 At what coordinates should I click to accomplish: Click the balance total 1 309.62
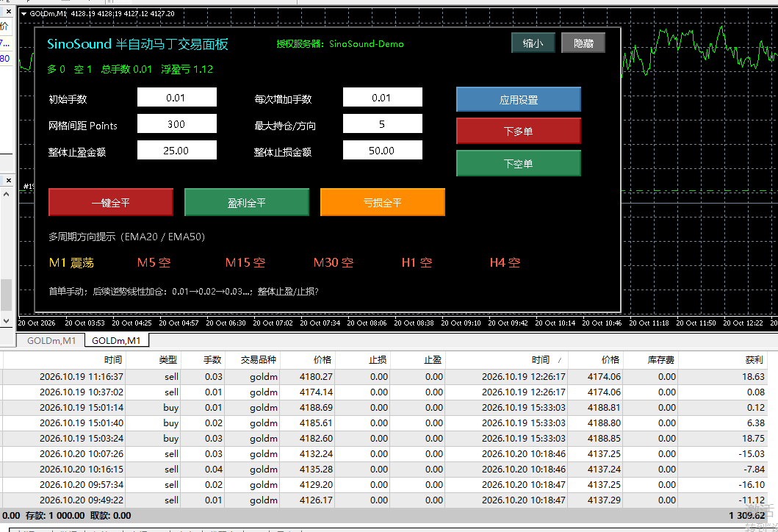(746, 516)
